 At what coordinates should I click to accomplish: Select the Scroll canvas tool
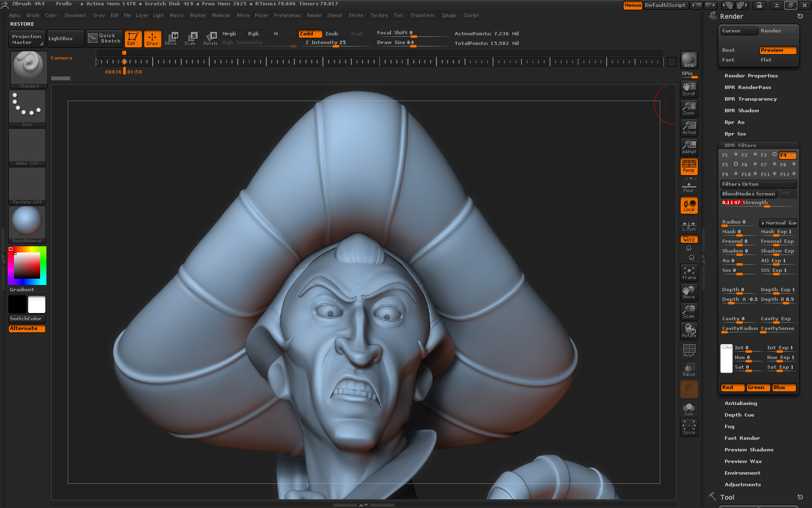tap(689, 89)
